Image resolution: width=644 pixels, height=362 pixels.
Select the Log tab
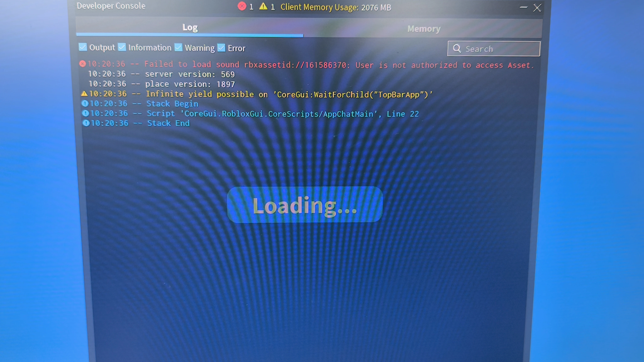click(x=190, y=27)
